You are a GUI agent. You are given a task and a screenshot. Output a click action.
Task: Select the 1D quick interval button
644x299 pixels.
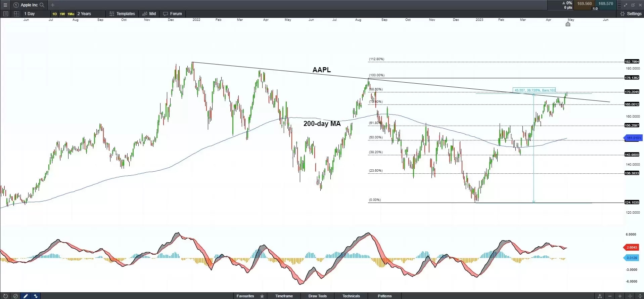(x=54, y=14)
